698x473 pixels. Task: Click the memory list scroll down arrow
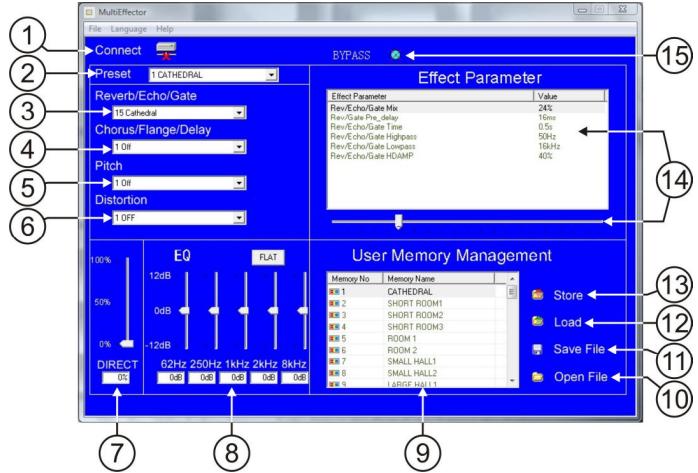click(x=512, y=381)
